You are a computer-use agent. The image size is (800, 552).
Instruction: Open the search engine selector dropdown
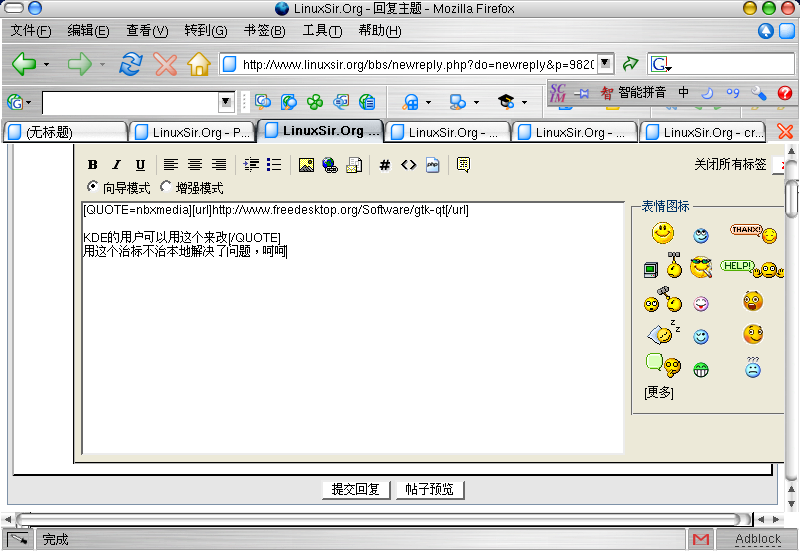661,64
